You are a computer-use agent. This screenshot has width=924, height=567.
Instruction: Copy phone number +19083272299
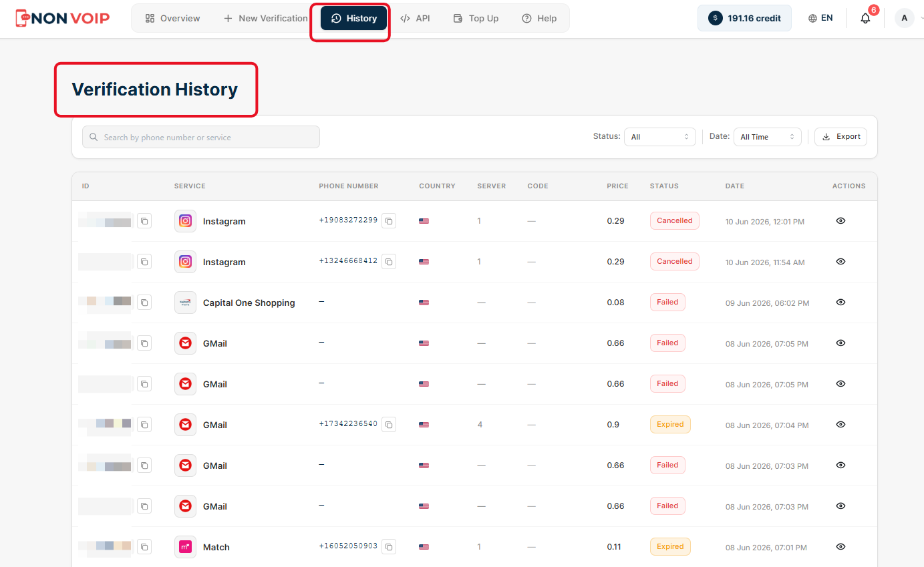389,220
